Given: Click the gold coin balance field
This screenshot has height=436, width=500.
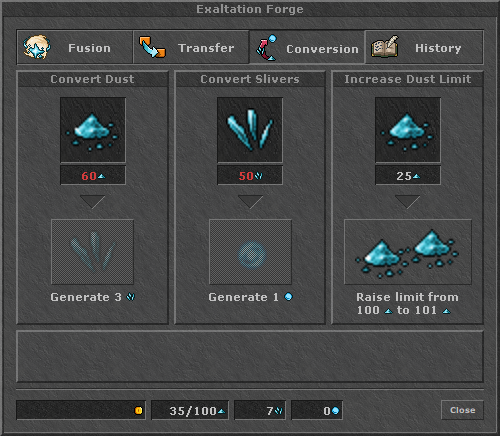Looking at the screenshot, I should click(x=81, y=410).
